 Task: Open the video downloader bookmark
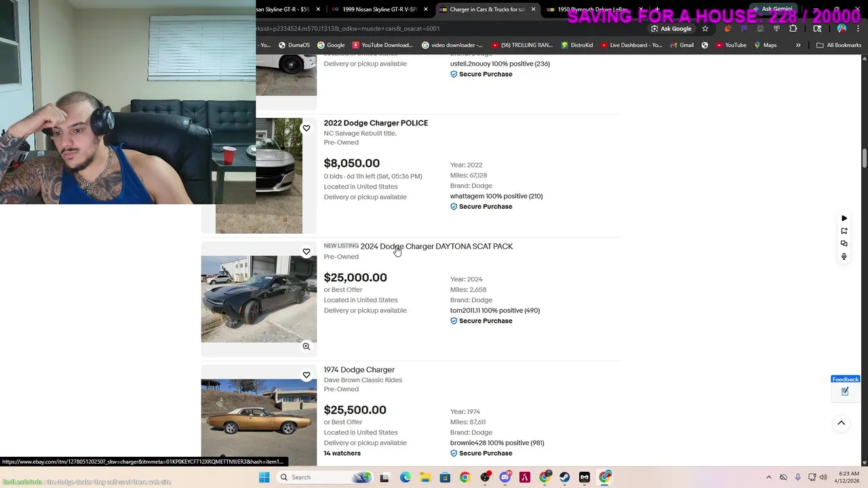coord(452,45)
